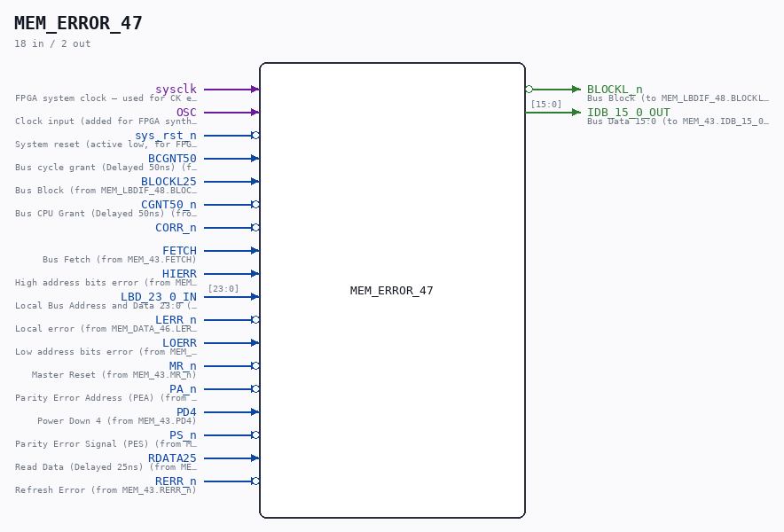This screenshot has height=532, width=784.
Task: Select the HIERR port label
Action: coord(179,273)
